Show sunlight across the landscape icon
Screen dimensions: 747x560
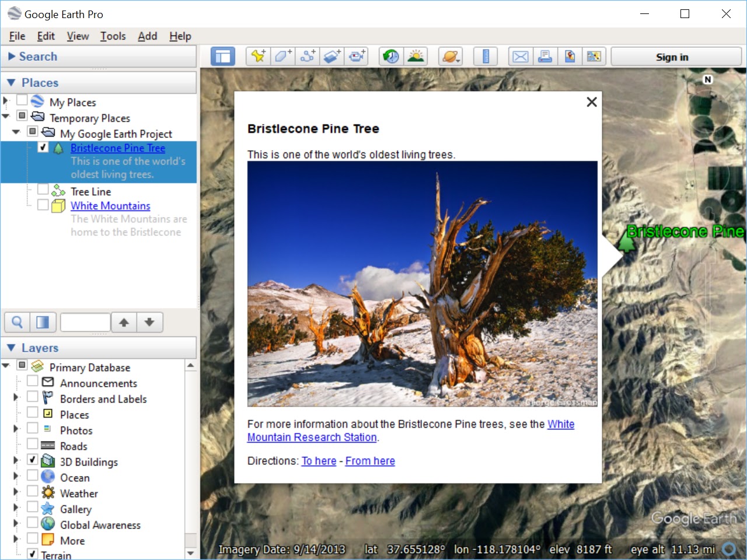[x=416, y=57]
